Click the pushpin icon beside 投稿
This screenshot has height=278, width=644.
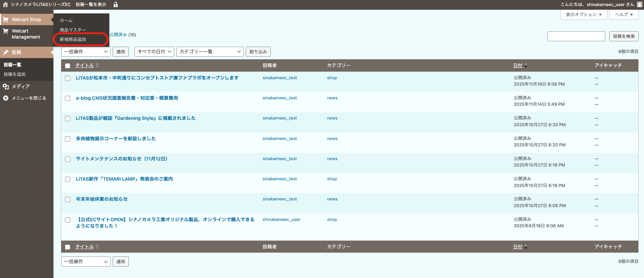[x=6, y=52]
